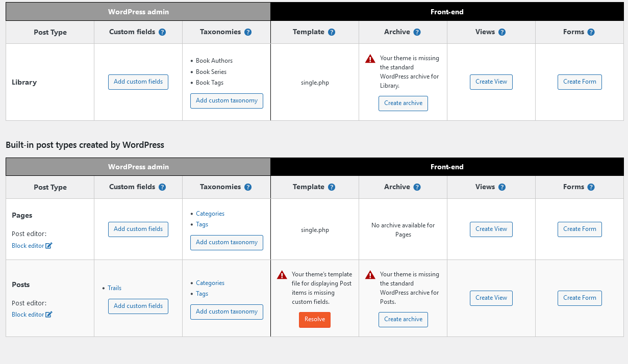This screenshot has width=628, height=364.
Task: Open help icon next to Views in built-in table
Action: click(x=502, y=187)
